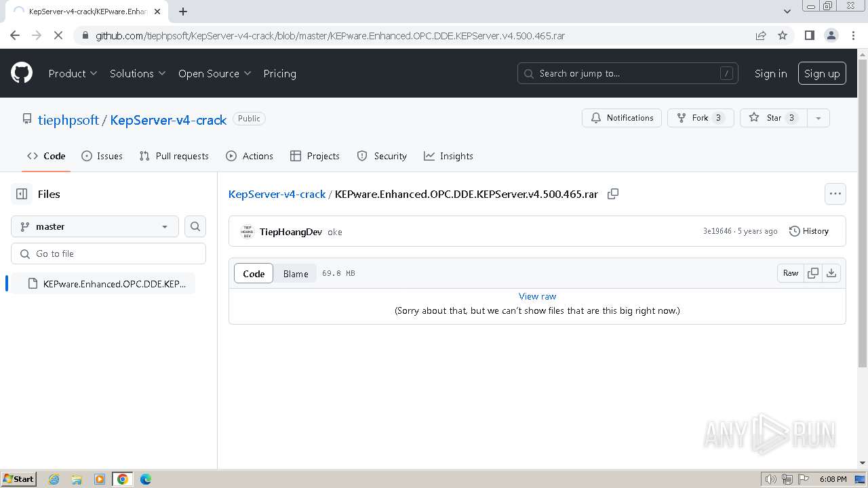Stop loading the page
Image resolution: width=868 pixels, height=488 pixels.
point(58,35)
